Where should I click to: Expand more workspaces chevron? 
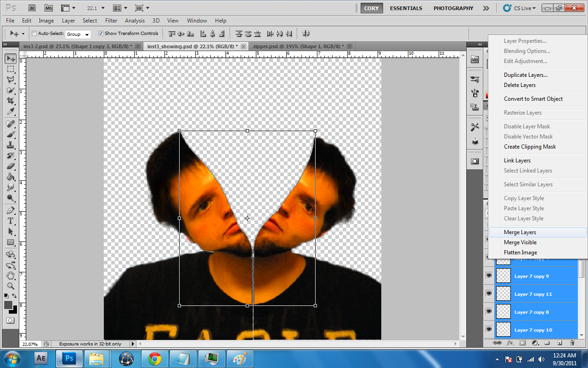pos(486,8)
